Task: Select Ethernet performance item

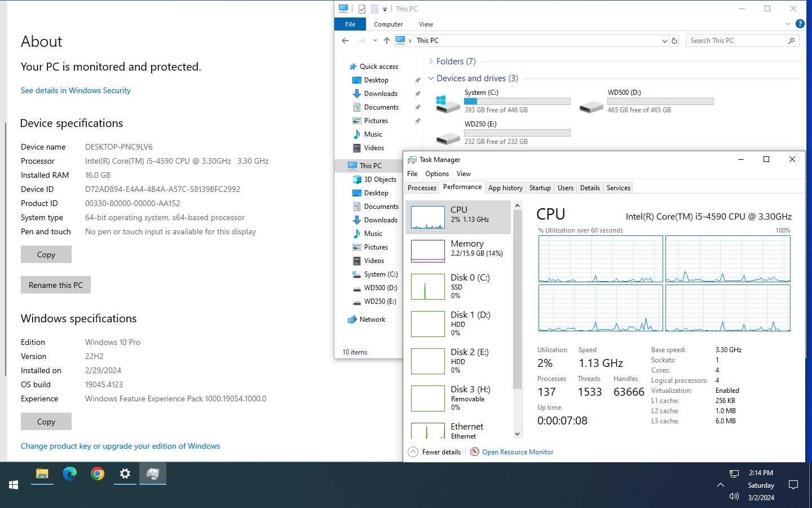Action: tap(458, 431)
